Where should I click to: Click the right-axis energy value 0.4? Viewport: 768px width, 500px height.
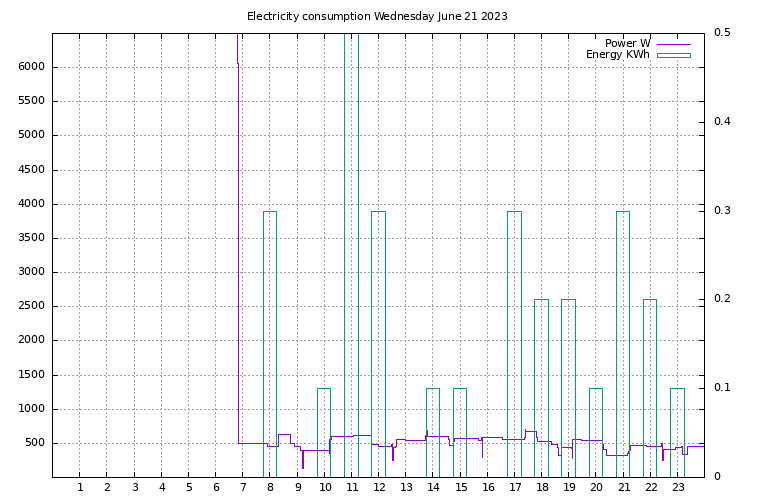722,121
